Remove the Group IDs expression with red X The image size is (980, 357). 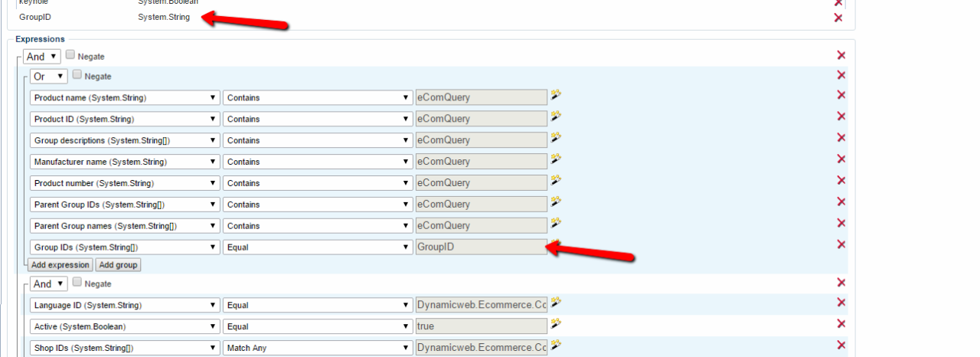(x=841, y=244)
